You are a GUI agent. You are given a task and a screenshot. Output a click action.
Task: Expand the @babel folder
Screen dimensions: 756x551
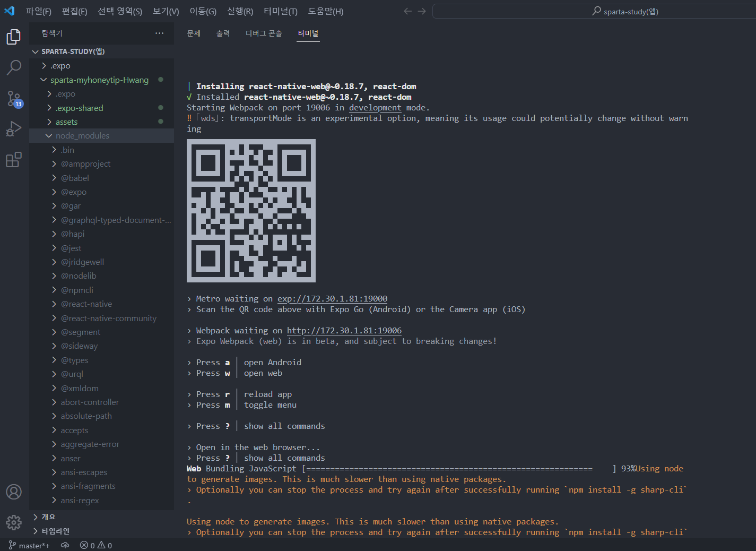101,178
